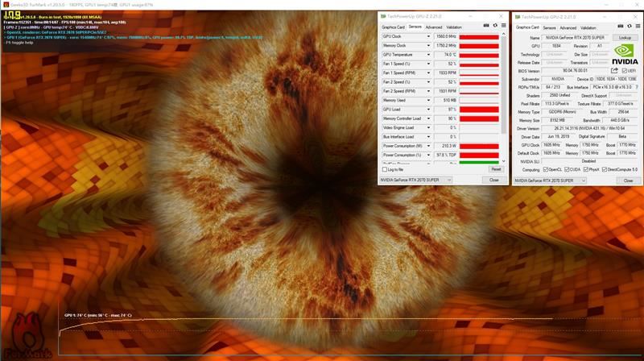Open the Memory Controller Load dropdown
Image resolution: width=644 pixels, height=361 pixels.
pyautogui.click(x=428, y=118)
